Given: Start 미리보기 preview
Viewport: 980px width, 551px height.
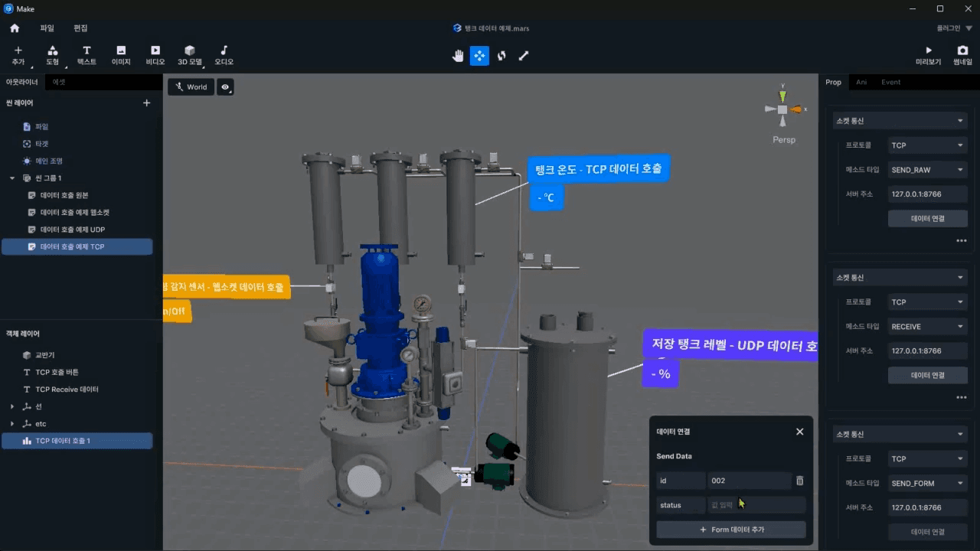Looking at the screenshot, I should (x=929, y=55).
